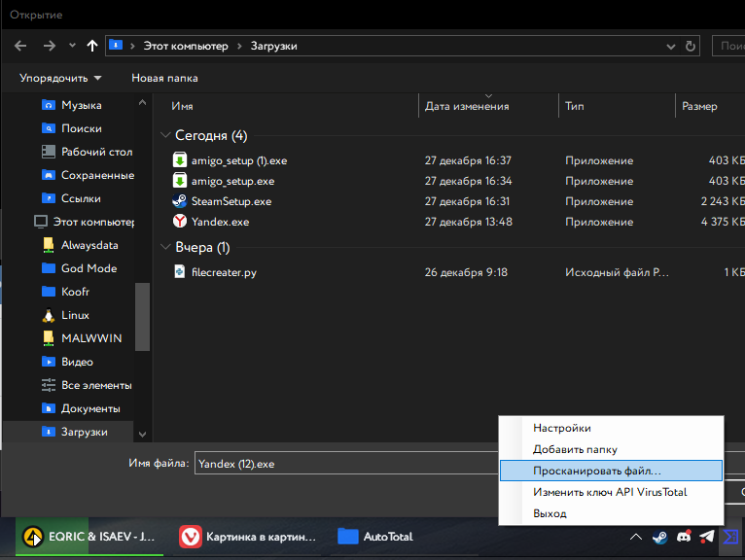Open Alwaysdata drive in sidebar
Screen dimensions: 745x560
tap(80, 245)
